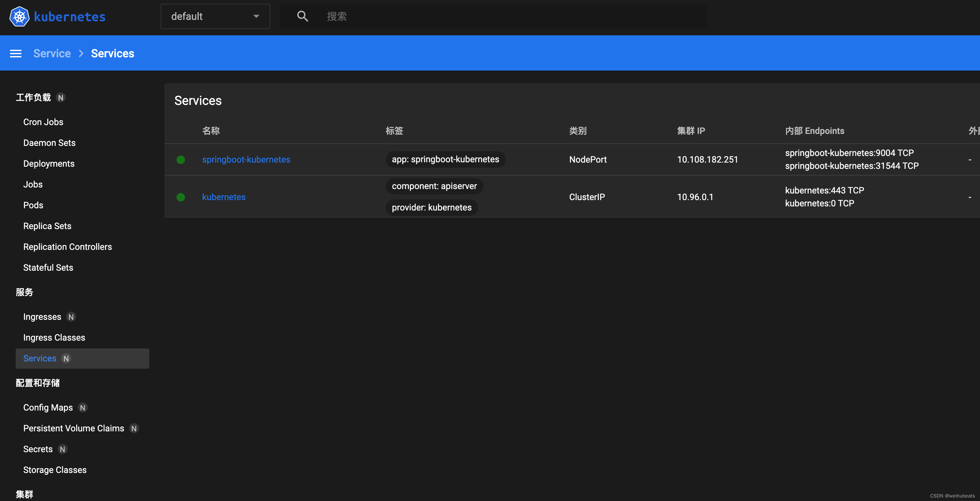The image size is (980, 501).
Task: Click the 集群 IP column header
Action: click(x=691, y=130)
